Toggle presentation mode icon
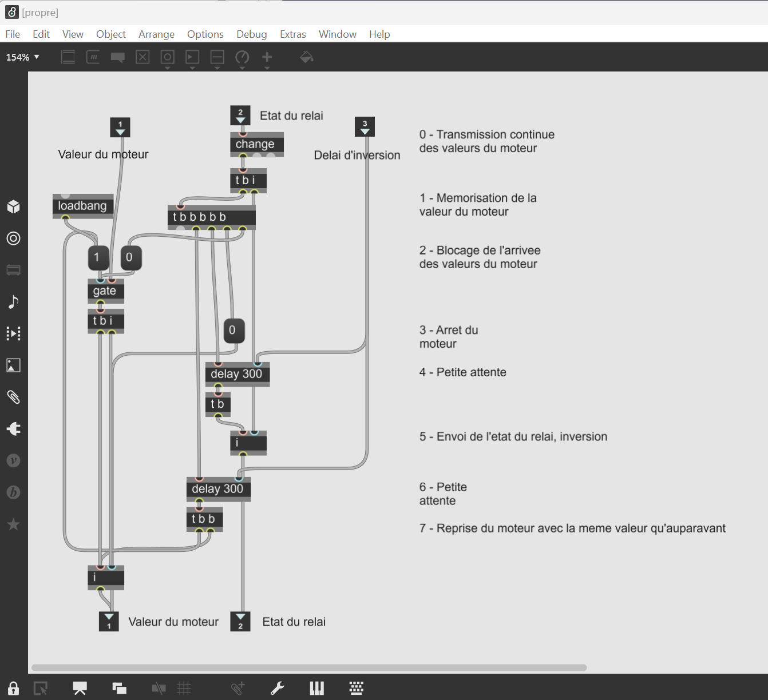Viewport: 768px width, 700px height. pyautogui.click(x=80, y=688)
